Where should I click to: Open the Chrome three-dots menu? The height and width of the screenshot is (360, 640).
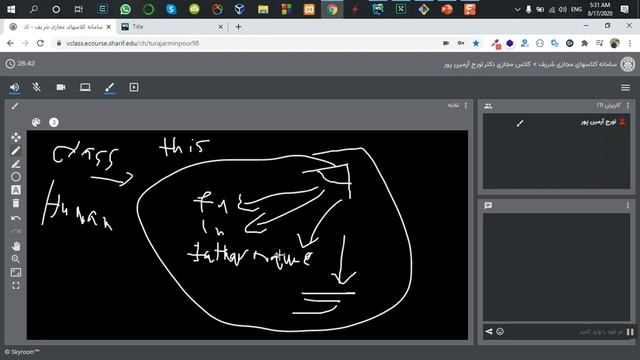point(630,43)
